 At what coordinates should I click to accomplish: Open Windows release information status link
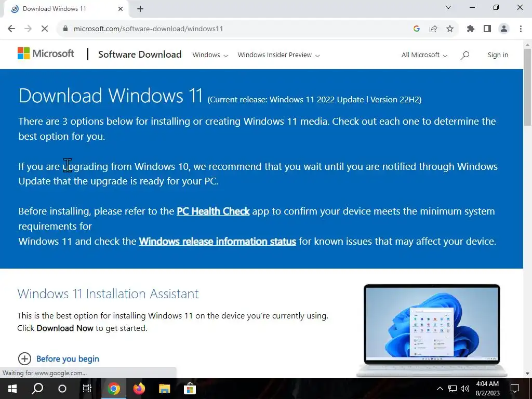coord(218,241)
